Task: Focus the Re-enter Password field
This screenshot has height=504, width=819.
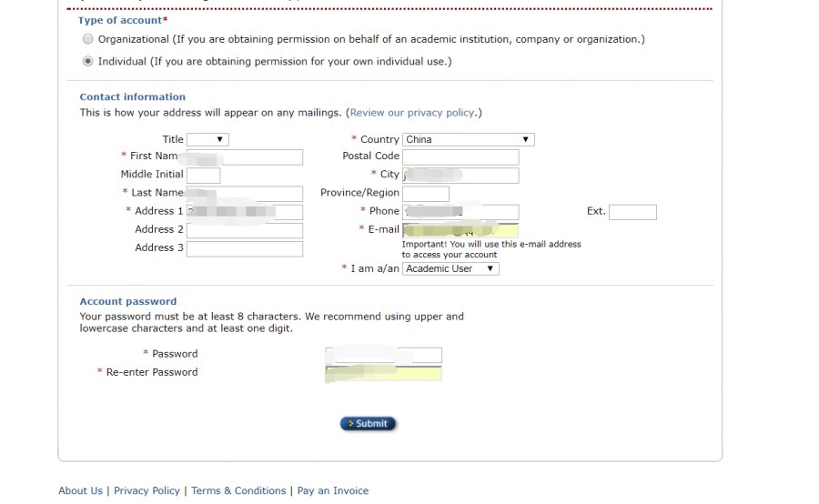Action: 383,373
